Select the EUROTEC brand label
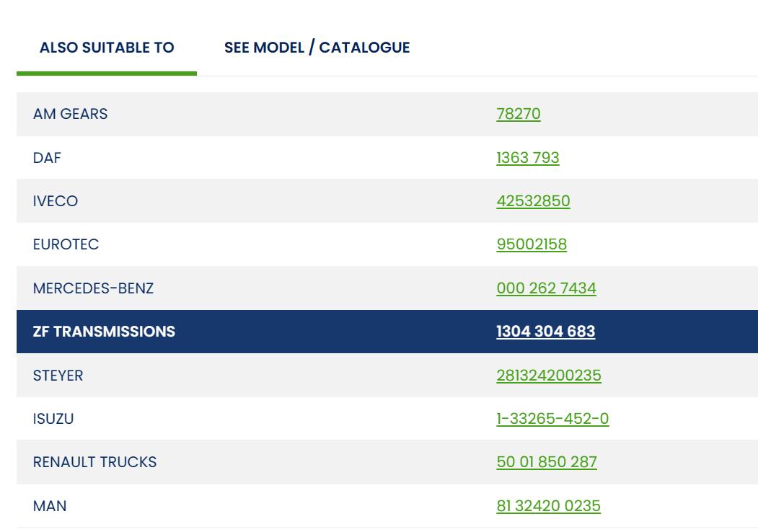 point(66,244)
